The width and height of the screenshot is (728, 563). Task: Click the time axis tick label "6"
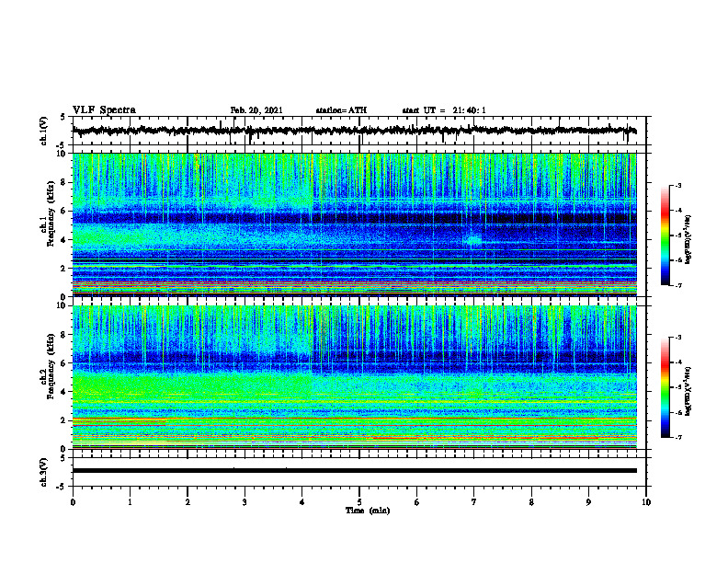pos(417,502)
